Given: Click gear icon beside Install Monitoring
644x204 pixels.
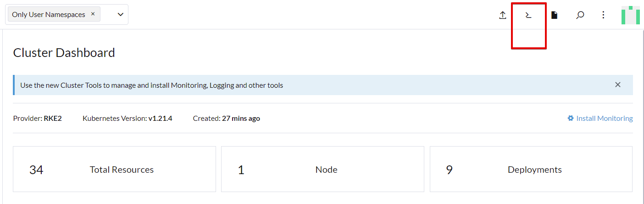Looking at the screenshot, I should [x=571, y=118].
